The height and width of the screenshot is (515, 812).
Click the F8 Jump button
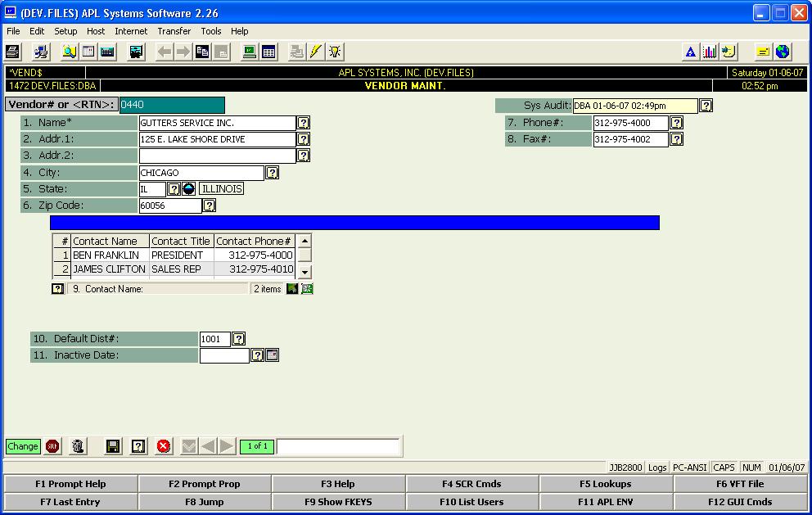(x=205, y=502)
